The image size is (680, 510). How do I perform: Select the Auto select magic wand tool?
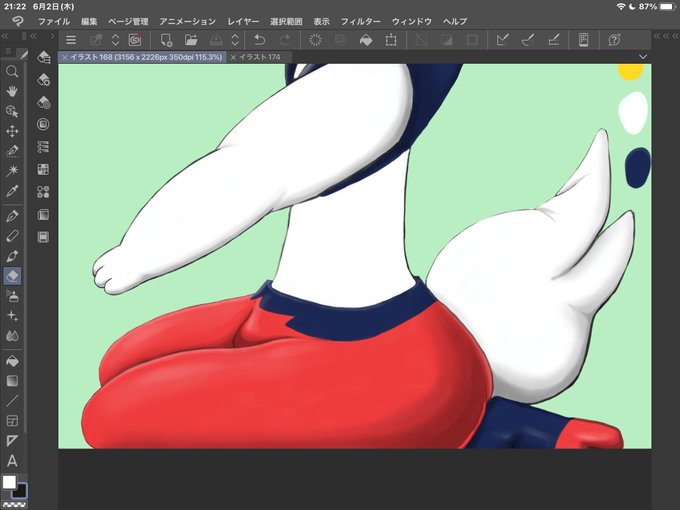[x=12, y=170]
